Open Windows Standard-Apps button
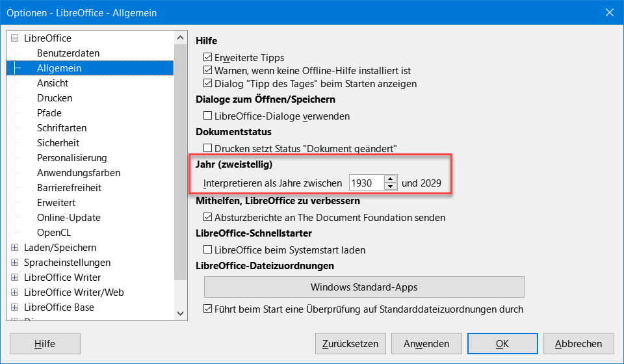Viewport: 624px width, 364px height. [x=364, y=287]
